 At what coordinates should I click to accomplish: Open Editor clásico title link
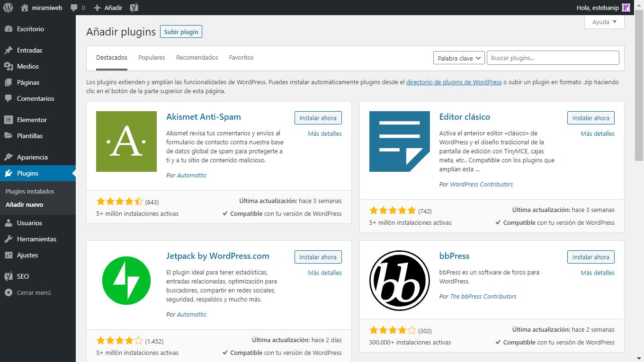(465, 117)
